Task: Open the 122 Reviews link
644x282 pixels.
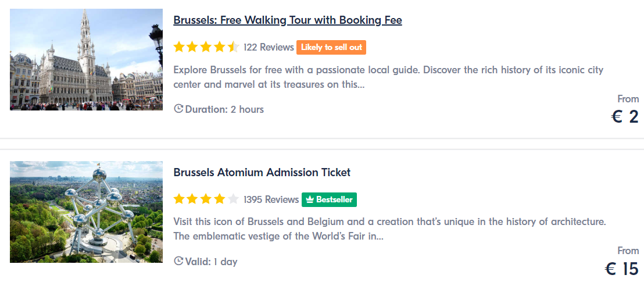Action: (x=269, y=47)
